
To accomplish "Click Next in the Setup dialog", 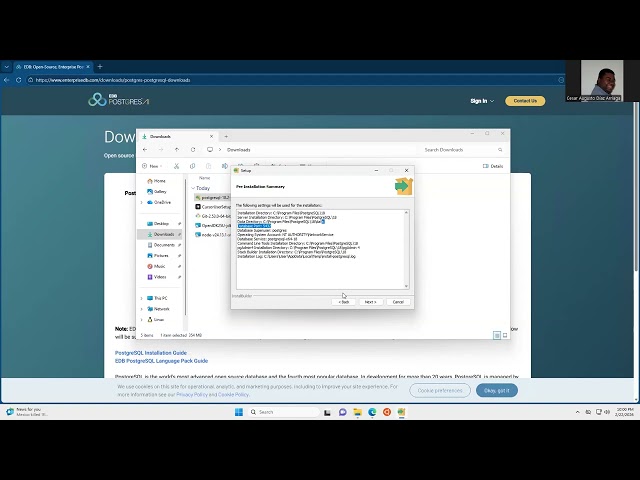I will click(x=371, y=302).
